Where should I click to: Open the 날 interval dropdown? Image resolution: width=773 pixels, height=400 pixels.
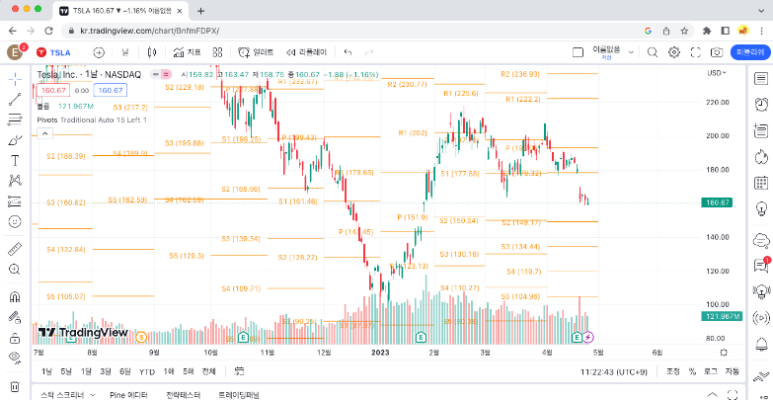tap(125, 52)
